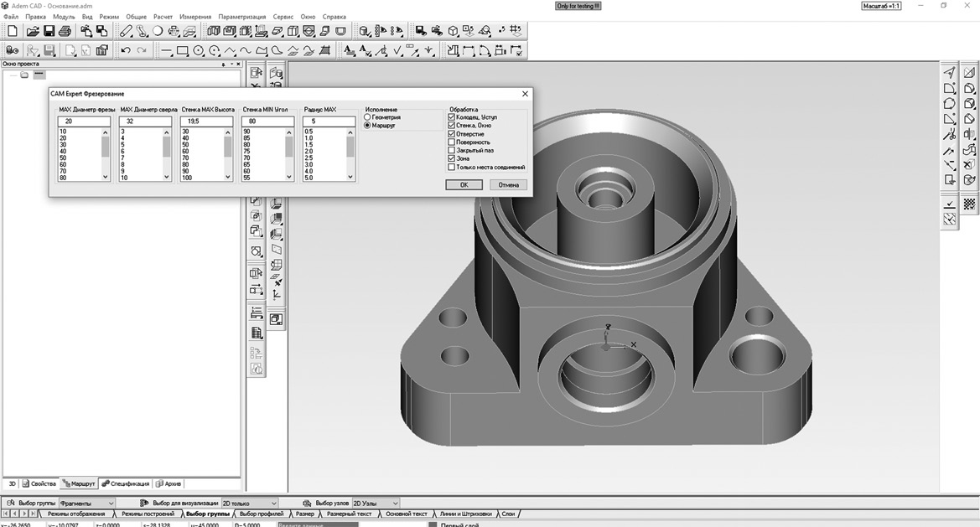Image resolution: width=980 pixels, height=527 pixels.
Task: Click the Print icon in toolbar
Action: [x=65, y=31]
